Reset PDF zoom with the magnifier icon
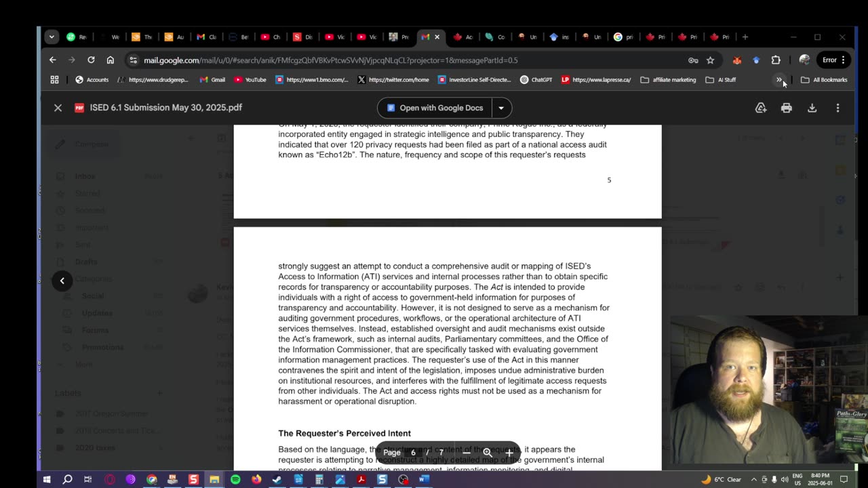Viewport: 868px width, 488px height. [x=487, y=453]
